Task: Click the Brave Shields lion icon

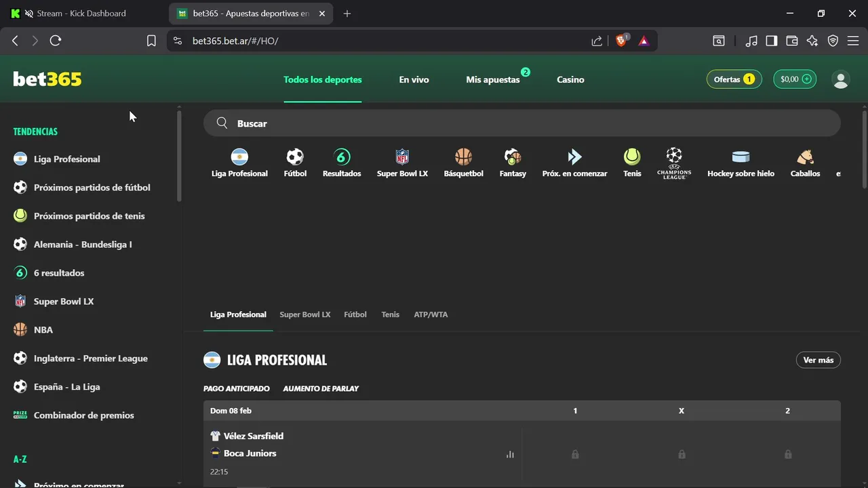Action: click(x=621, y=41)
